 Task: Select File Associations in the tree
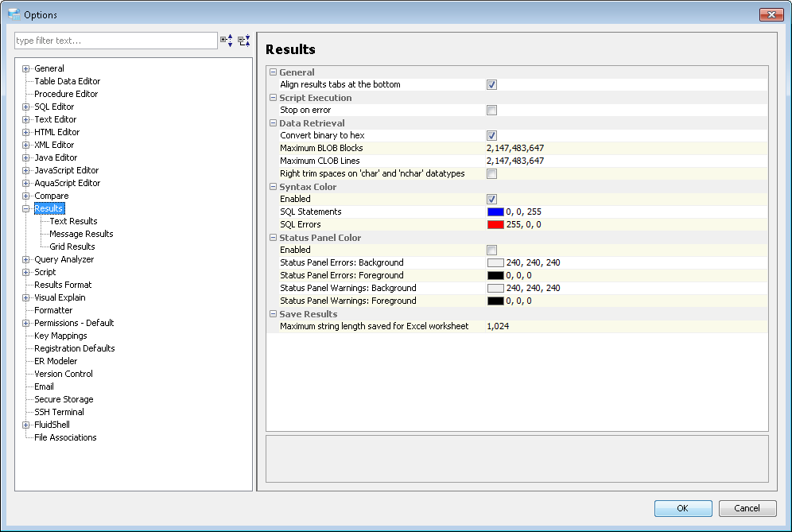(66, 437)
